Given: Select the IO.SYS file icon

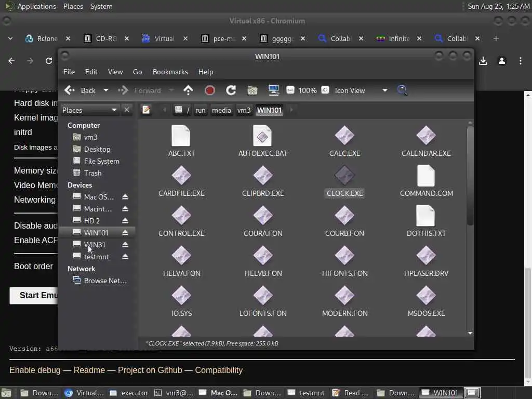Looking at the screenshot, I should tap(181, 296).
